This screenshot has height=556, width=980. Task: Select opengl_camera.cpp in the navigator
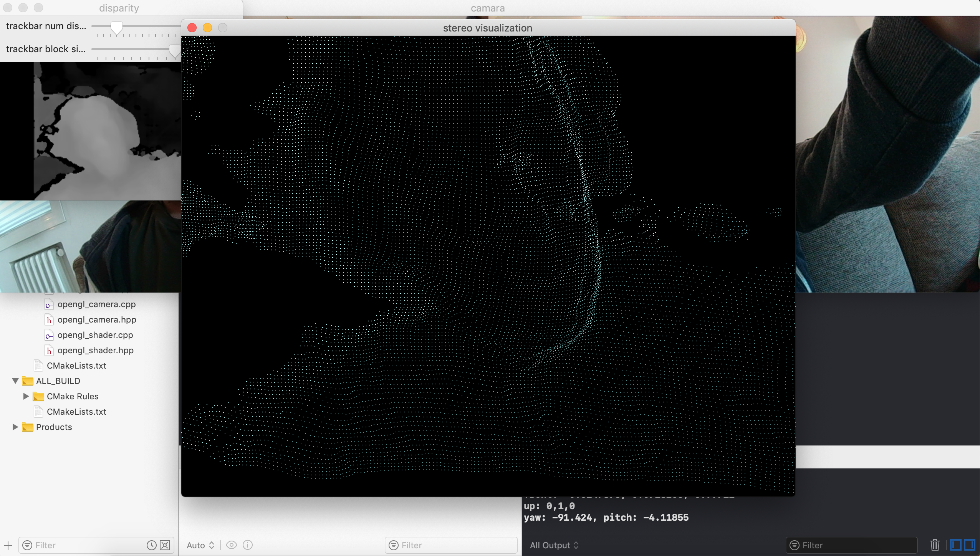click(96, 304)
